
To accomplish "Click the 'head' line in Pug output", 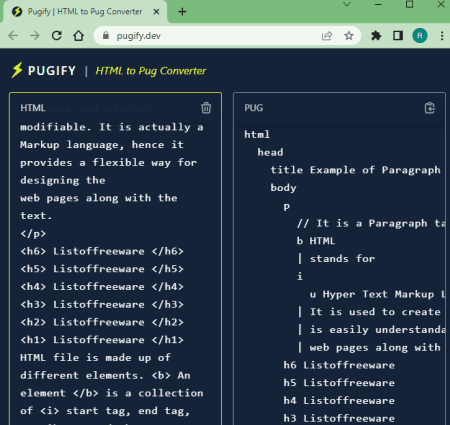I will pyautogui.click(x=270, y=152).
